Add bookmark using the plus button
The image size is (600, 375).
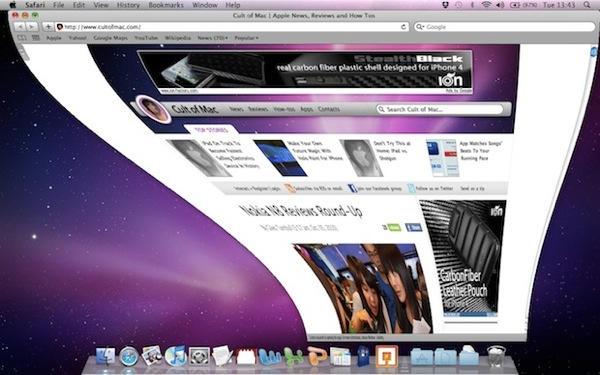[x=48, y=27]
